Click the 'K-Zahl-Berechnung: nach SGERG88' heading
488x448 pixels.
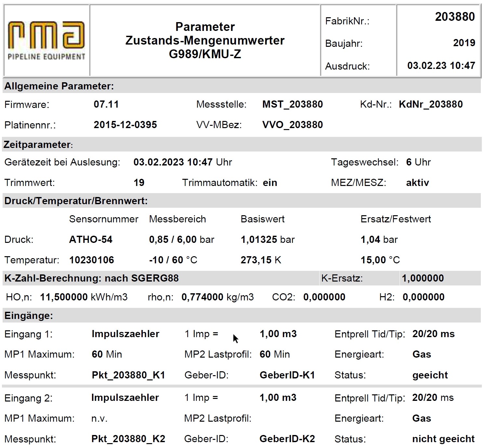point(92,278)
